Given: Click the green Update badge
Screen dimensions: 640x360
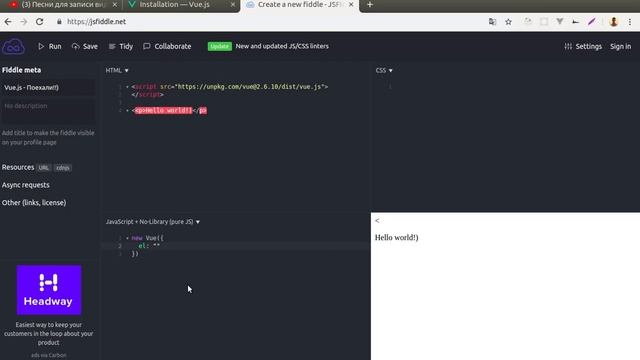Looking at the screenshot, I should [x=220, y=47].
